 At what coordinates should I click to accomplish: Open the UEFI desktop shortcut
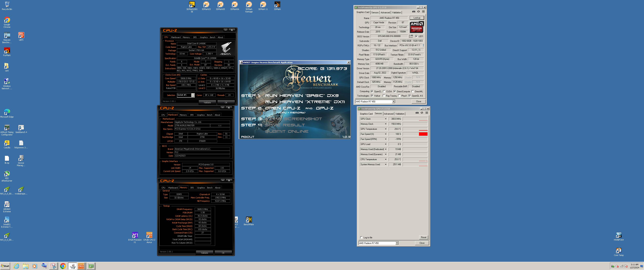point(21,37)
